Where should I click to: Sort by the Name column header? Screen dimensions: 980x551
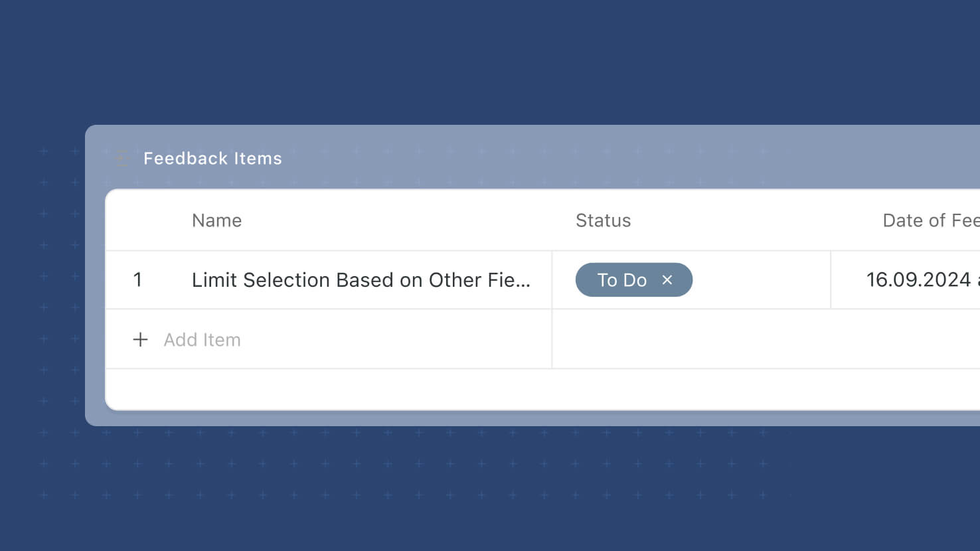click(x=216, y=220)
